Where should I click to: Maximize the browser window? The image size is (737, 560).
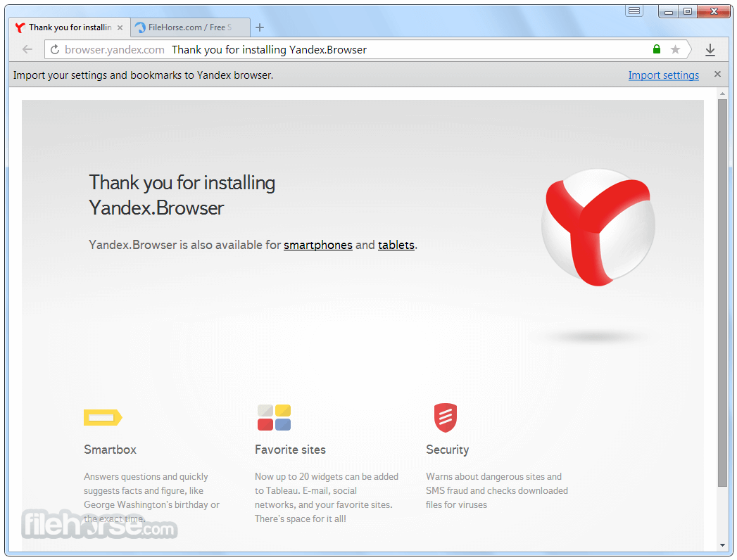pyautogui.click(x=688, y=11)
